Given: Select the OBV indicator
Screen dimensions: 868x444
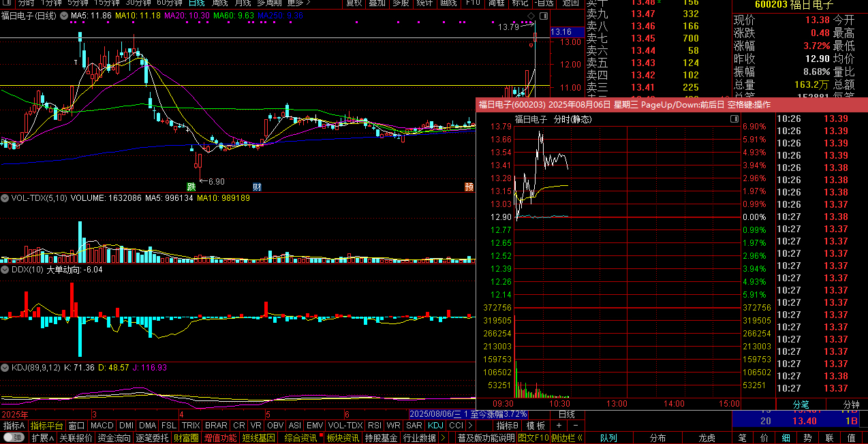Looking at the screenshot, I should (x=275, y=426).
